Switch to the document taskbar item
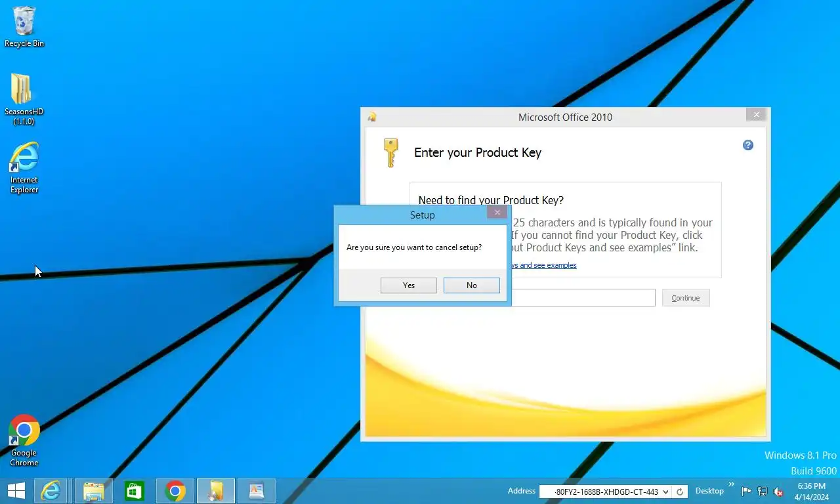The height and width of the screenshot is (504, 840). [257, 491]
